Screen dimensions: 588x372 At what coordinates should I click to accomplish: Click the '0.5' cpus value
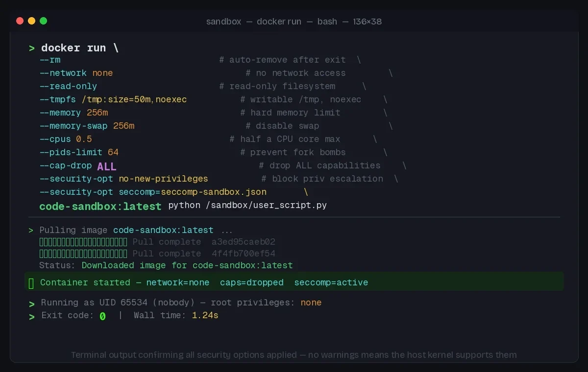coord(84,139)
